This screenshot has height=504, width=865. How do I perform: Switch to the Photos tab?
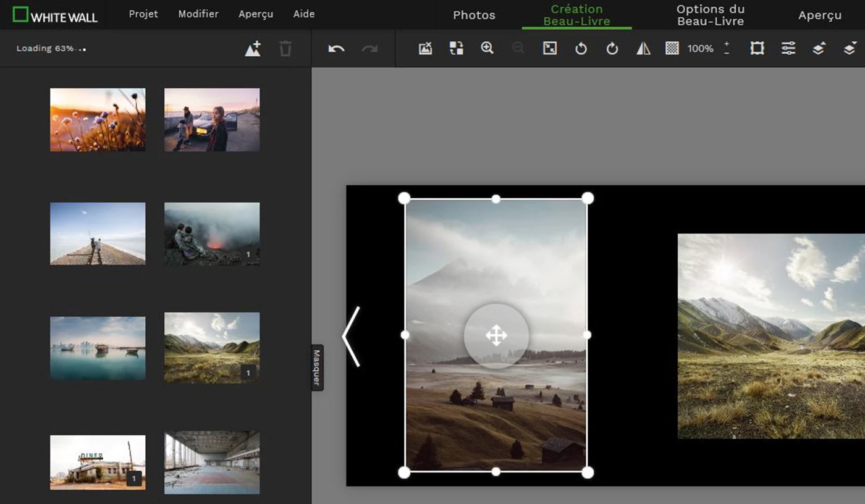pos(474,15)
